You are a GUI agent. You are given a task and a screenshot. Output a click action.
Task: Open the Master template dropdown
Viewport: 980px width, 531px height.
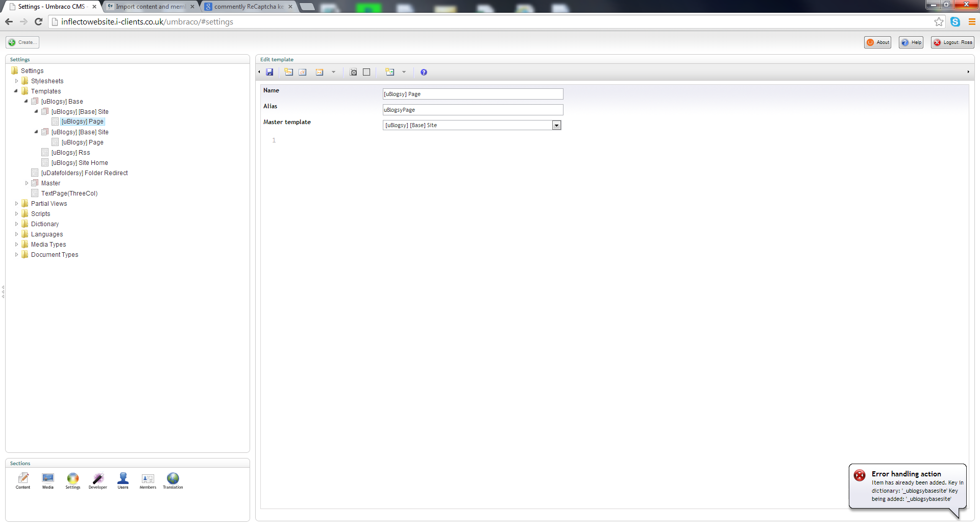556,125
